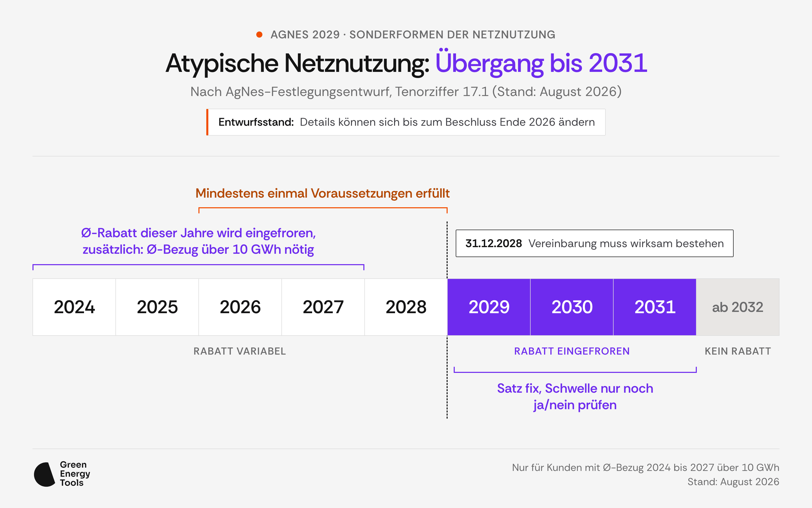Click the '31.12.2028 Vereinbarung muss wirksam bestehen' box

[594, 243]
